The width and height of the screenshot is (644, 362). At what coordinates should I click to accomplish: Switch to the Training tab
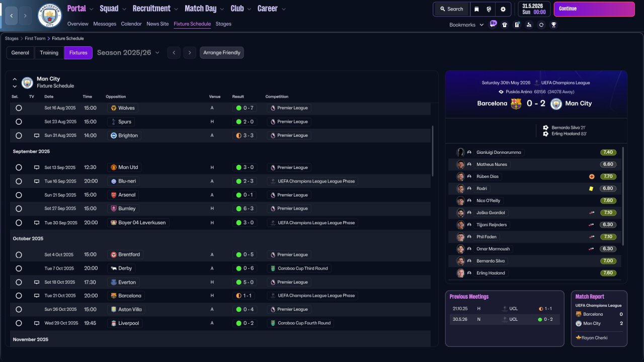49,53
